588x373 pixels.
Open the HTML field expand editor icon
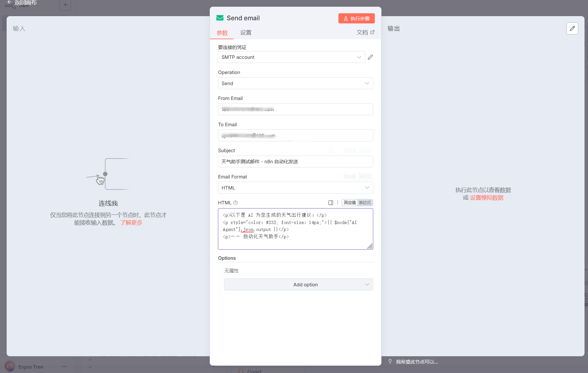pos(331,203)
